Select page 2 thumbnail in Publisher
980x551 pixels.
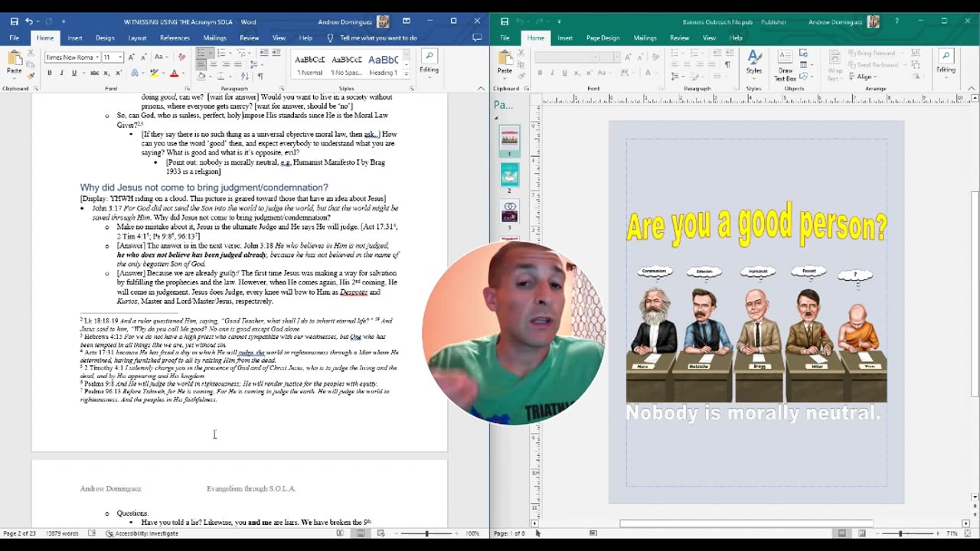[509, 175]
